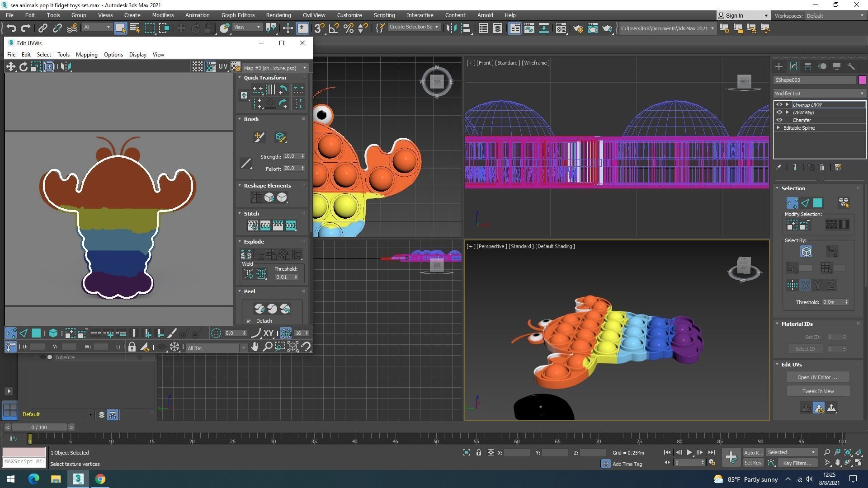Open the Material Editor icon

point(561,28)
